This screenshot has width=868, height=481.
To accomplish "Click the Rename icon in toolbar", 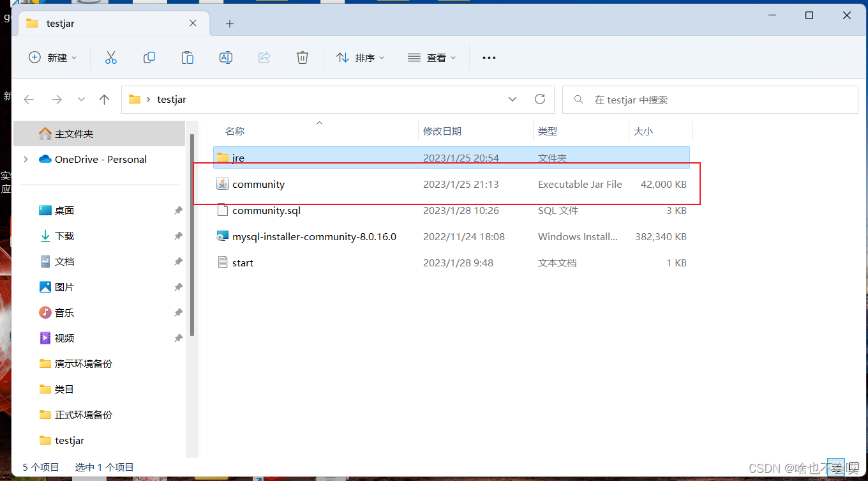I will click(x=226, y=57).
